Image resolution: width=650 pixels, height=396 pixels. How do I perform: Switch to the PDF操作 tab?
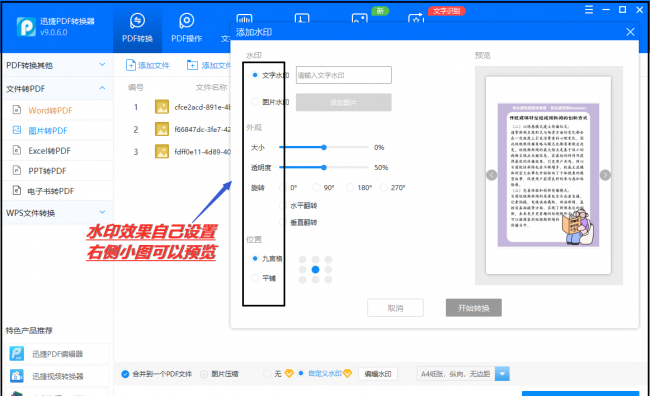(187, 28)
